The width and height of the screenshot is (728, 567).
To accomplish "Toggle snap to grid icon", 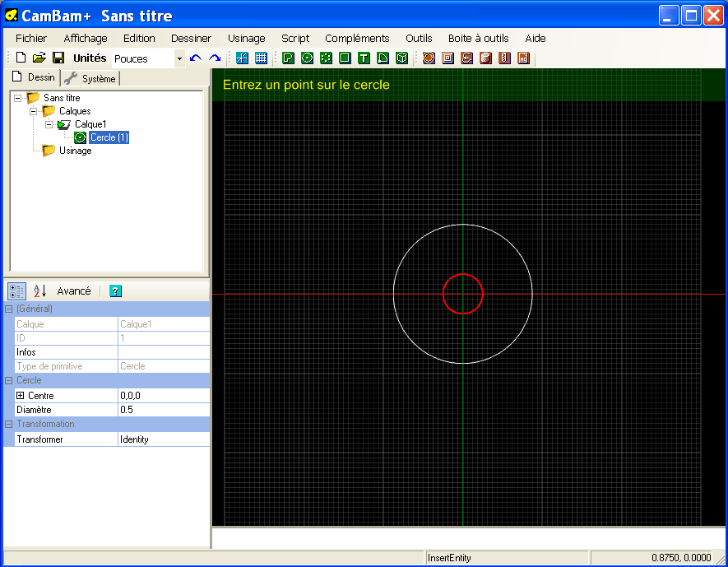I will (x=261, y=58).
